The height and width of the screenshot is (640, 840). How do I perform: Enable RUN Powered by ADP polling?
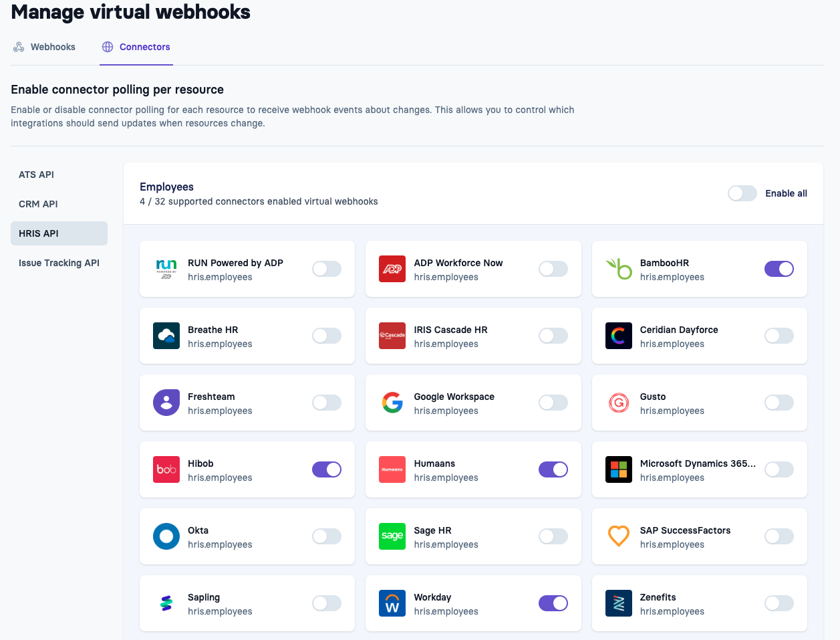pos(327,269)
